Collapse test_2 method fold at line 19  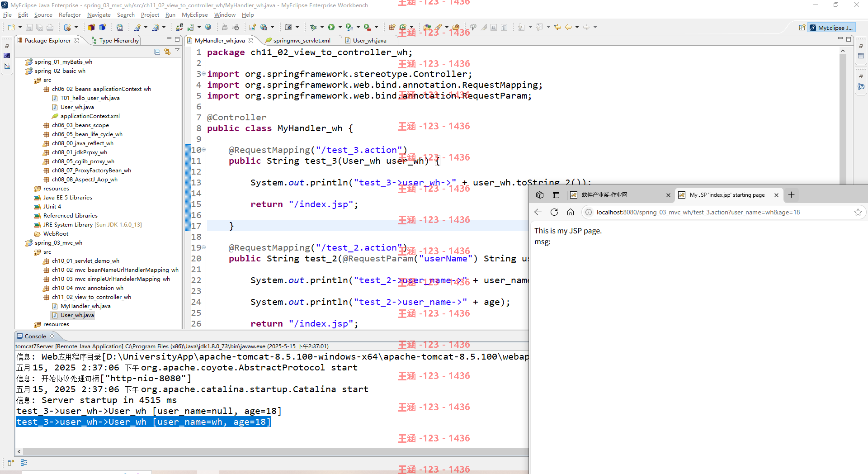[203, 247]
